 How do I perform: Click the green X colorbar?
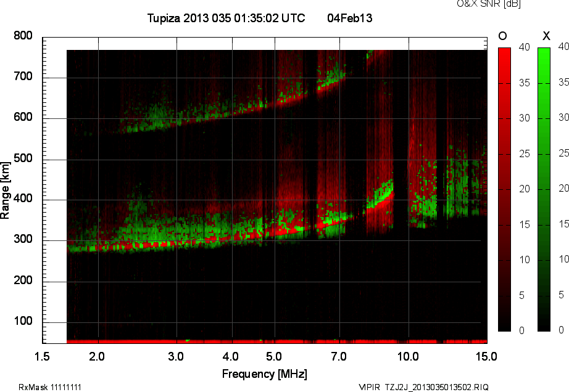[x=544, y=189]
